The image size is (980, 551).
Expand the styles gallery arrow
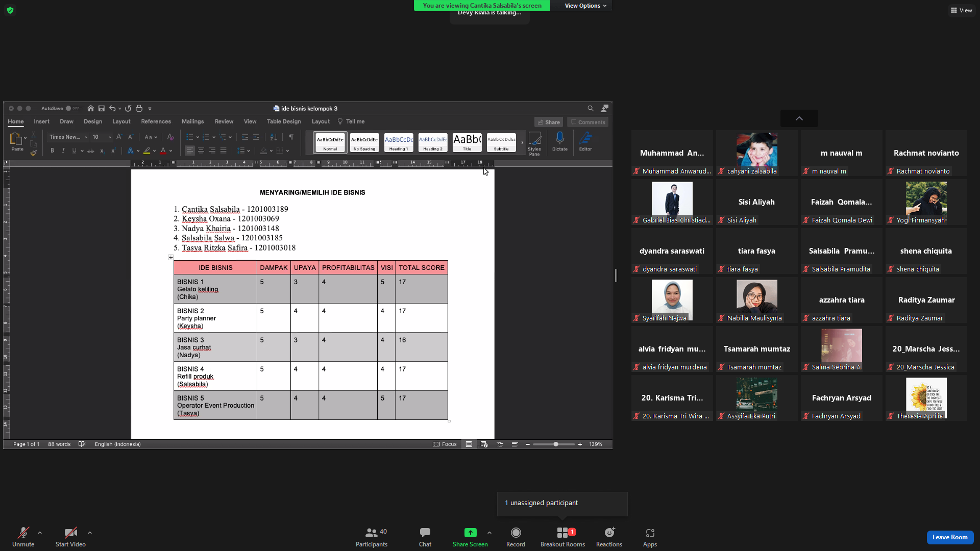pos(522,143)
